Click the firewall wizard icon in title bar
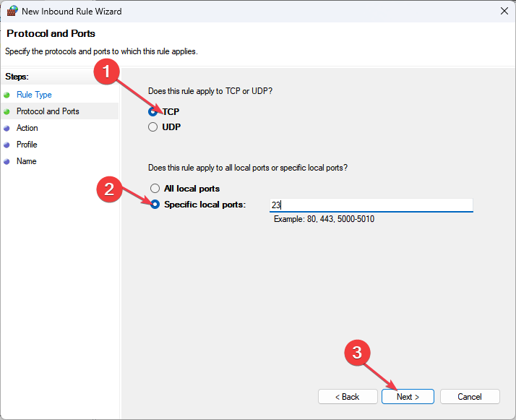The image size is (516, 420). coord(12,11)
